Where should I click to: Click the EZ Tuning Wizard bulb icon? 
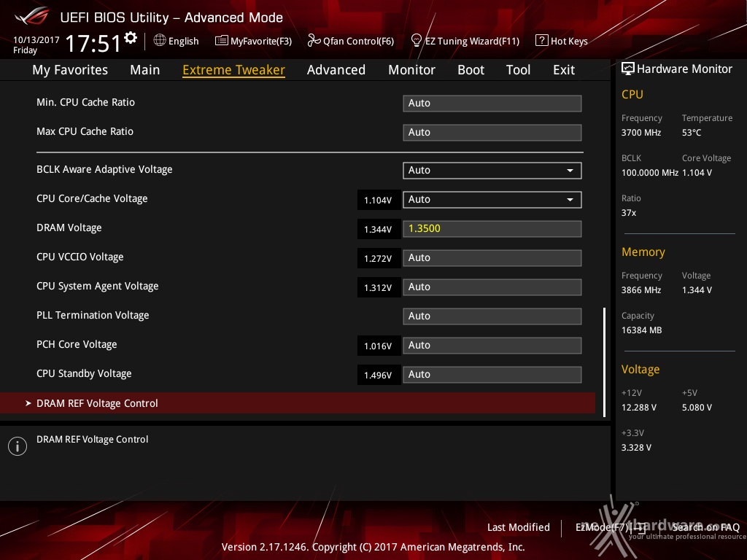pos(416,41)
